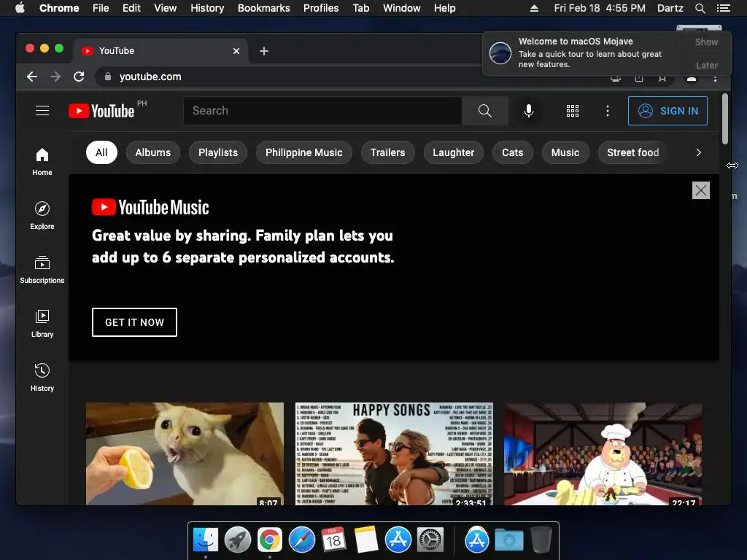Open the History menu in menu bar
This screenshot has width=747, height=560.
click(207, 8)
